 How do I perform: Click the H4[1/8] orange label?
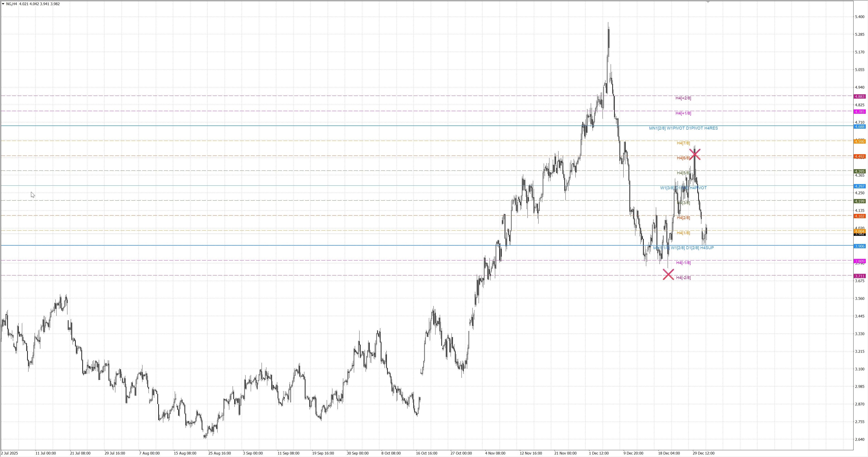coord(683,233)
